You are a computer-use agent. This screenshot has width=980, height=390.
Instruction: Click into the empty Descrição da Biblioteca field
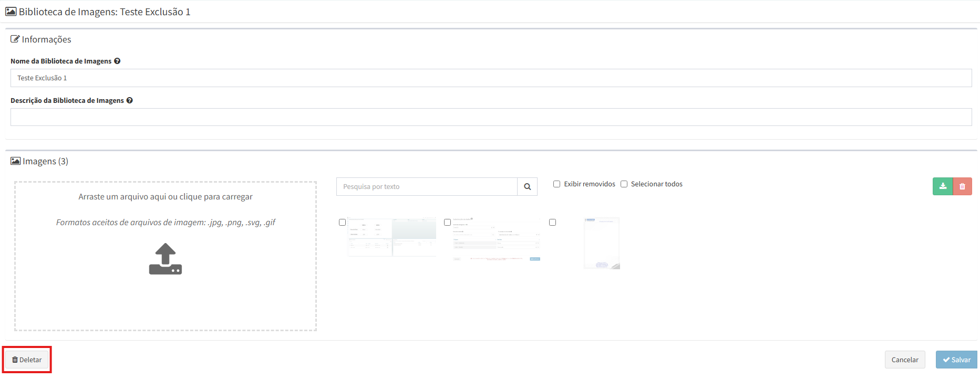point(491,117)
